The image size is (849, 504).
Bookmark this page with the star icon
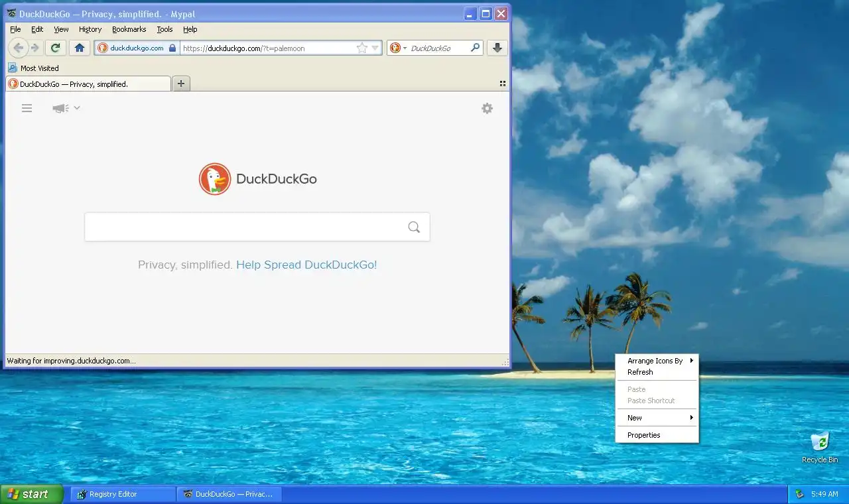tap(361, 48)
